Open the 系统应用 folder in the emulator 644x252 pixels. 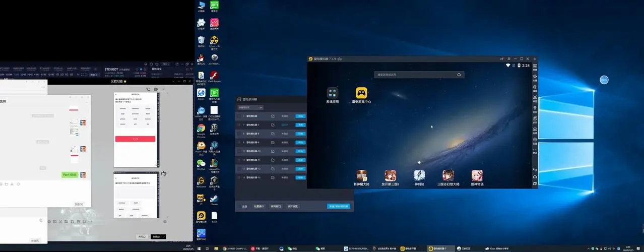332,93
